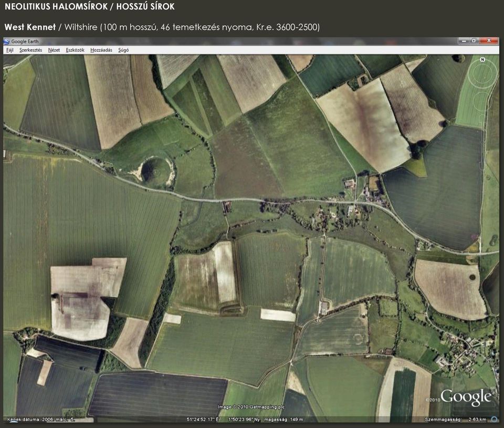The image size is (504, 428).
Task: Open the Fájl menu
Action: coord(9,50)
